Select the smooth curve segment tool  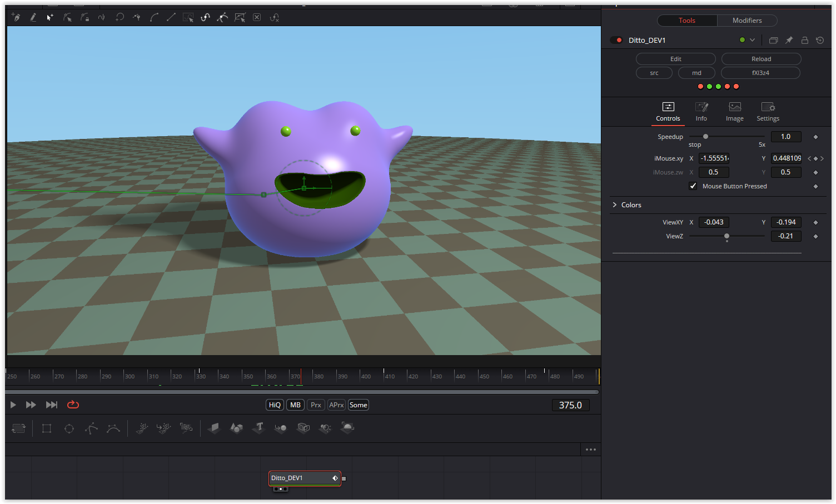point(154,18)
